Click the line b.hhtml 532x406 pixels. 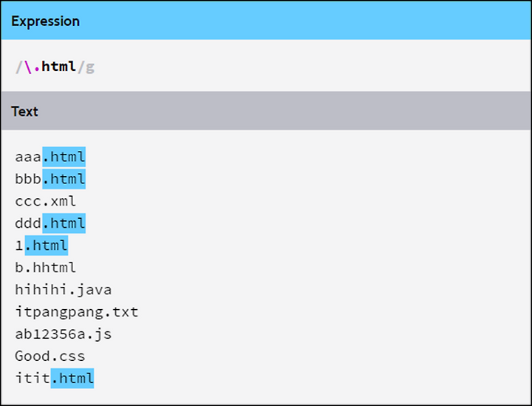[x=46, y=268]
